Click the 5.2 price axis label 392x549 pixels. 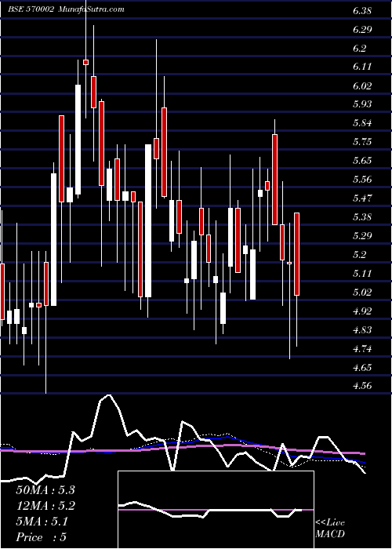click(x=360, y=255)
